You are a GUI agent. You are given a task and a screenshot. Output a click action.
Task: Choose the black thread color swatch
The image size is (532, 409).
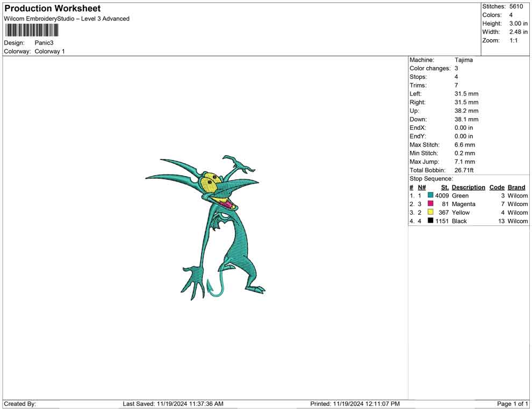pyautogui.click(x=430, y=221)
